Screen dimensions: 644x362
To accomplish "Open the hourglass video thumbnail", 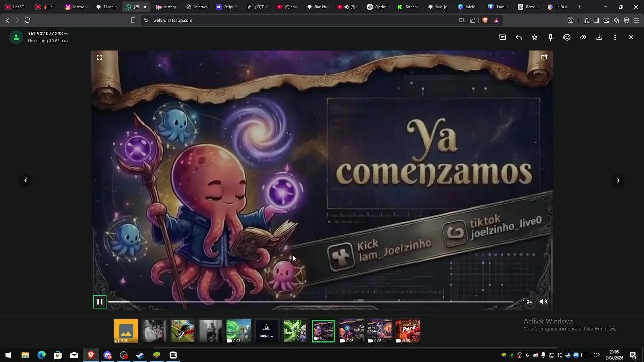I will [379, 331].
